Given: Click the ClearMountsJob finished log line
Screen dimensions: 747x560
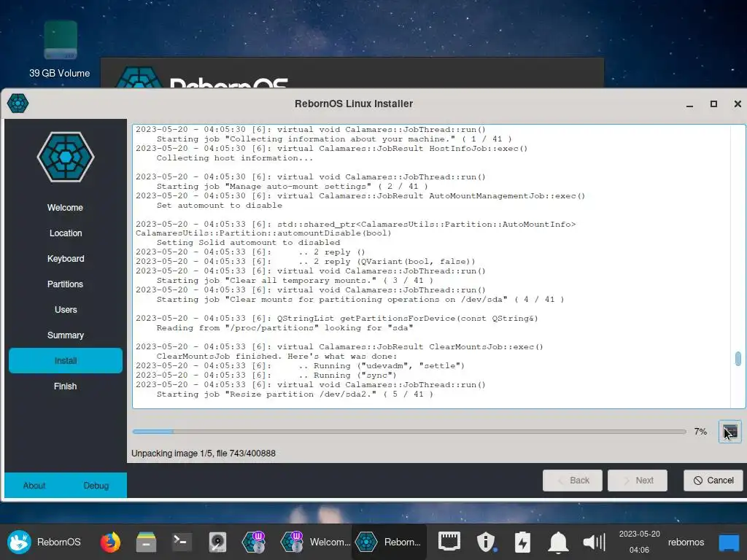Looking at the screenshot, I should click(x=276, y=356).
